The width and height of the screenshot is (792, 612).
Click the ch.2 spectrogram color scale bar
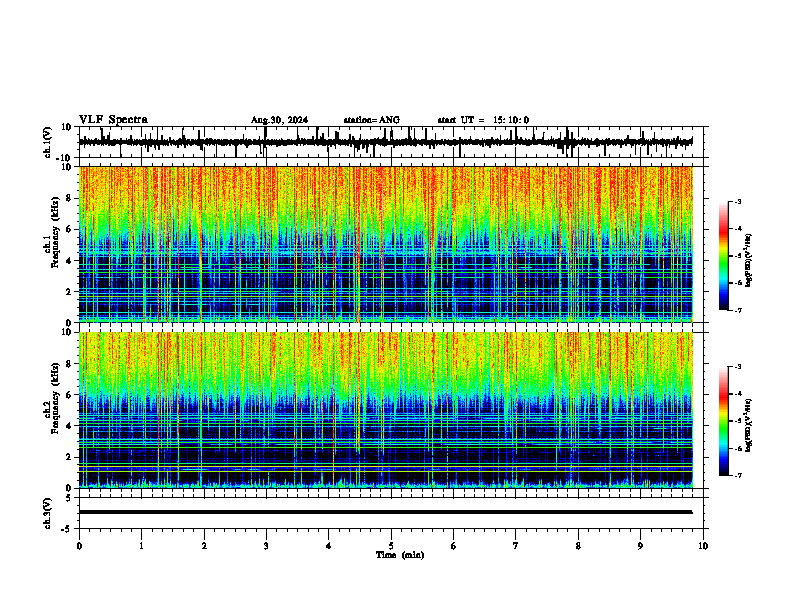723,421
